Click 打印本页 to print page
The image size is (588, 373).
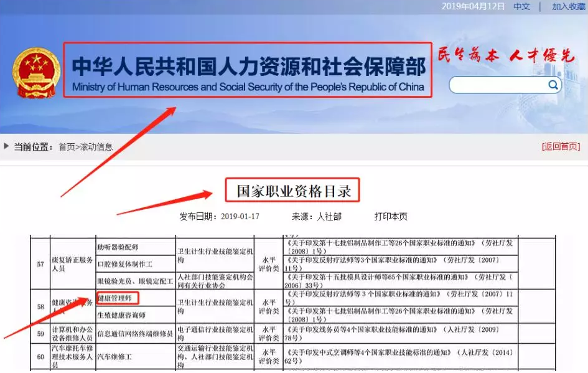tap(391, 217)
